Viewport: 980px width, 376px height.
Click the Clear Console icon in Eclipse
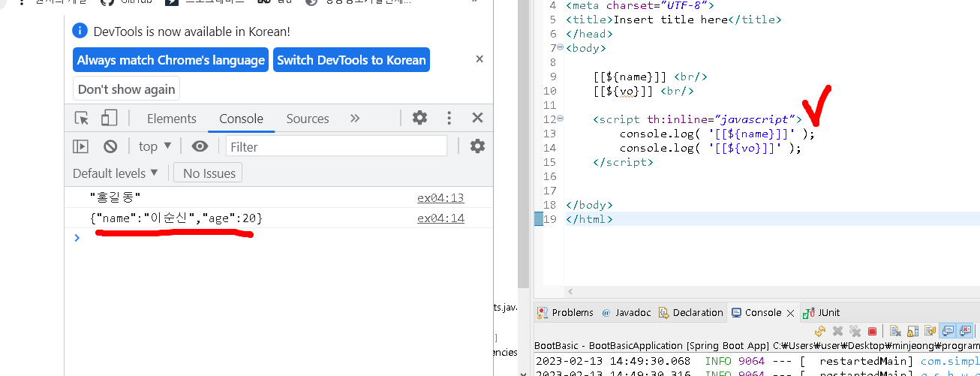coord(895,331)
